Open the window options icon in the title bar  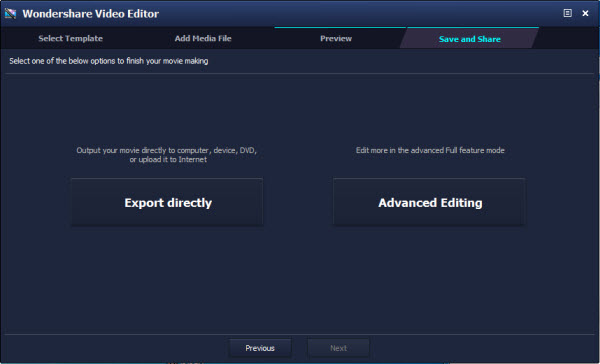click(x=567, y=13)
